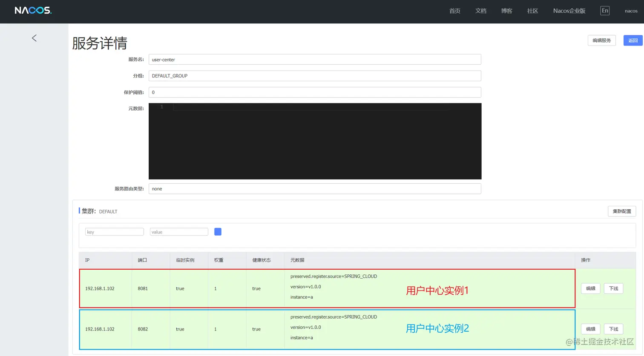Viewport: 644px width, 356px height.
Task: Focus the metadata value filter field
Action: pos(179,232)
